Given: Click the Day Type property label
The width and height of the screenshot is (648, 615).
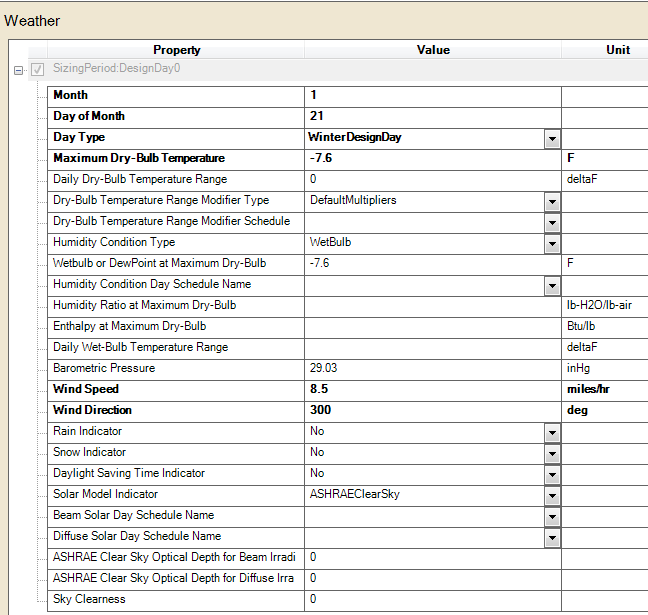Looking at the screenshot, I should click(x=79, y=137).
